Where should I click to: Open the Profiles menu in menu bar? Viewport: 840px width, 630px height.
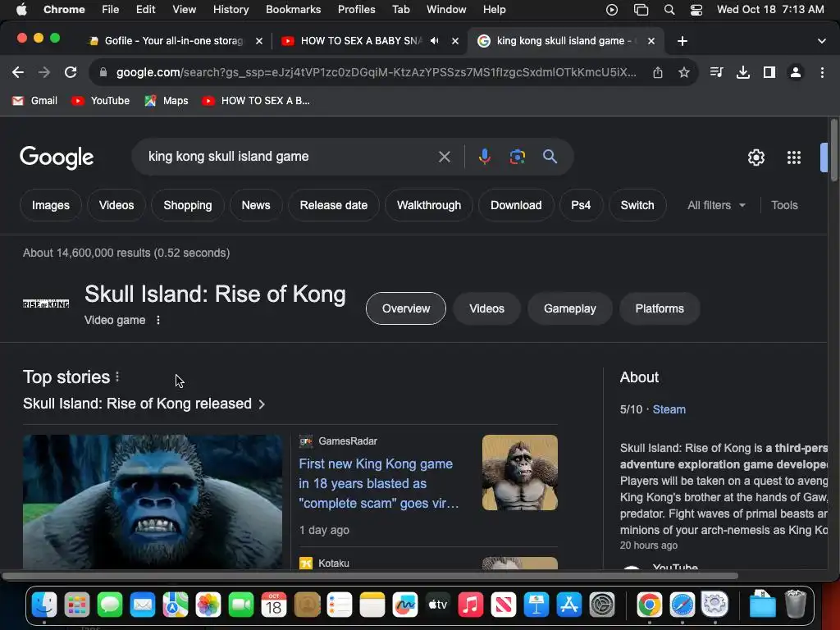[x=356, y=10]
